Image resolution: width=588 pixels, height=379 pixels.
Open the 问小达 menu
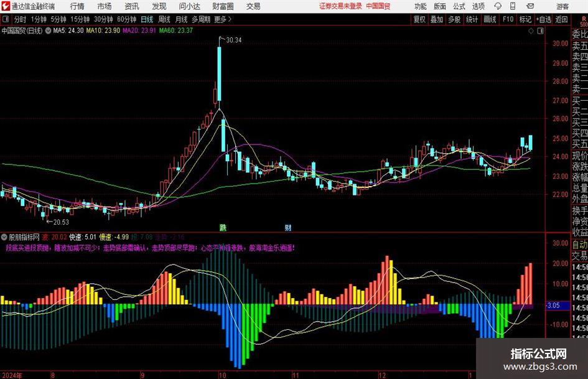click(189, 6)
